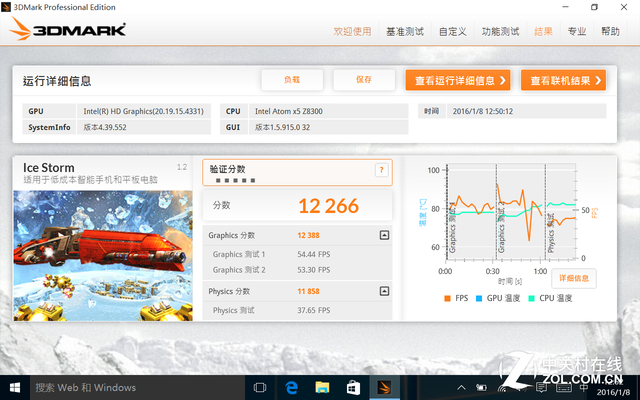Go to the 功能测试 tab

(x=500, y=31)
